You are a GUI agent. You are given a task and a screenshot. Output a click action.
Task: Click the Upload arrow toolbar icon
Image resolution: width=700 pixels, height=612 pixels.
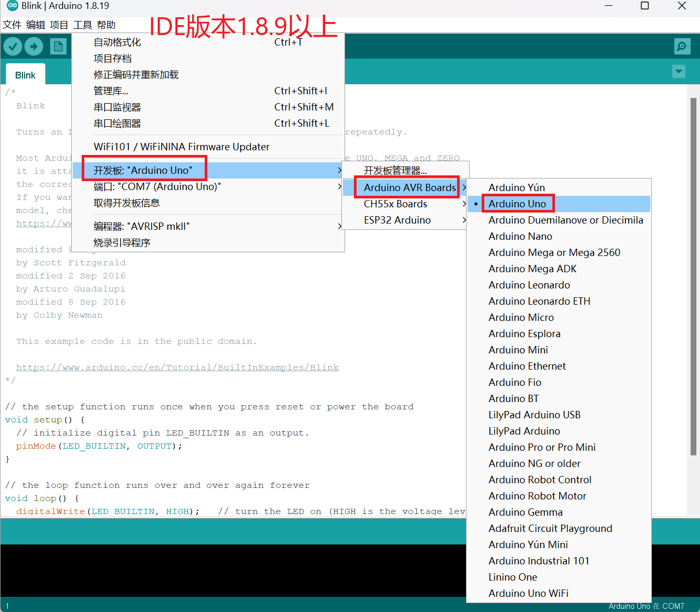pos(34,47)
